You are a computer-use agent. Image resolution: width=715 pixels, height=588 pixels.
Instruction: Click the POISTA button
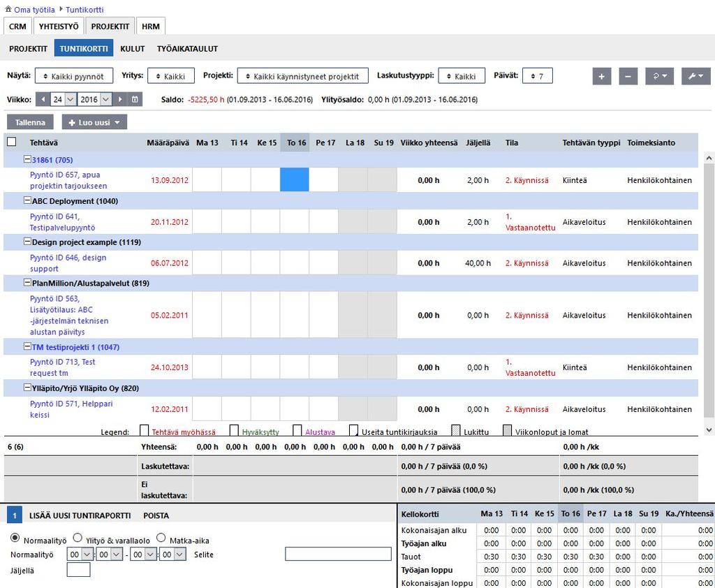(x=156, y=515)
